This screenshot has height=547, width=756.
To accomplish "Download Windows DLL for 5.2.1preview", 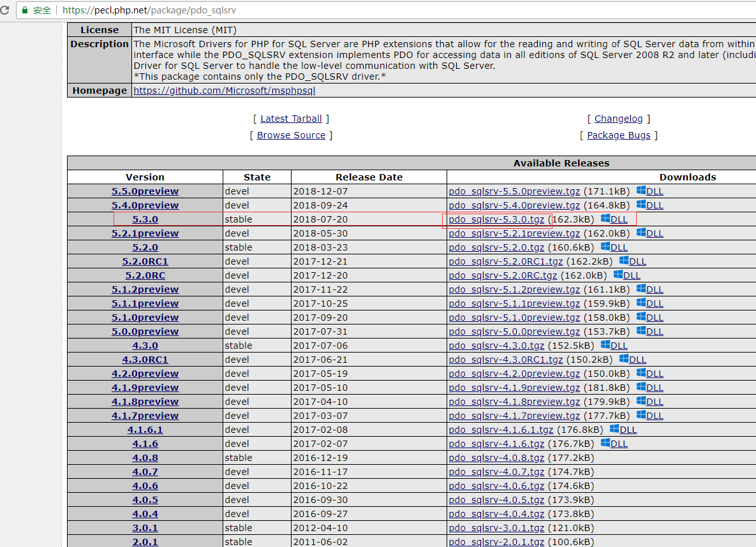I will (649, 233).
